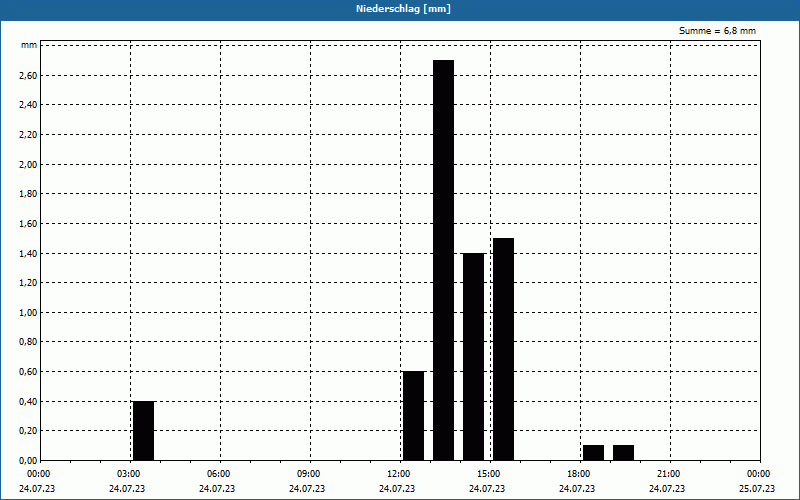Click the 24.07.23 date under 12:00
Image resolution: width=800 pixels, height=500 pixels.
click(397, 488)
